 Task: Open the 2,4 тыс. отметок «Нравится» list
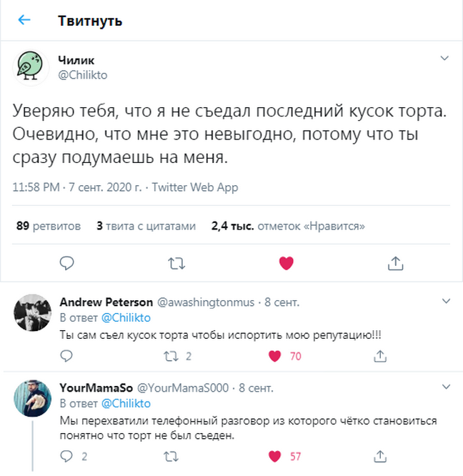point(288,226)
